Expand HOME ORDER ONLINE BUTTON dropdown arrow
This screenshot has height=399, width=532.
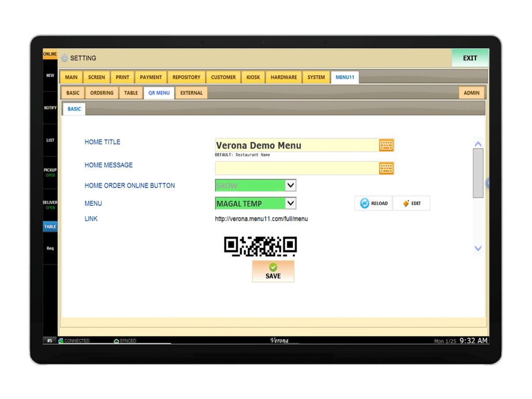click(x=290, y=185)
